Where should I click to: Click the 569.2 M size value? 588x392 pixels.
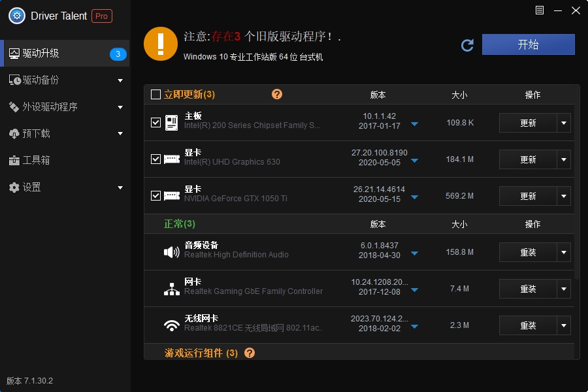click(x=459, y=196)
